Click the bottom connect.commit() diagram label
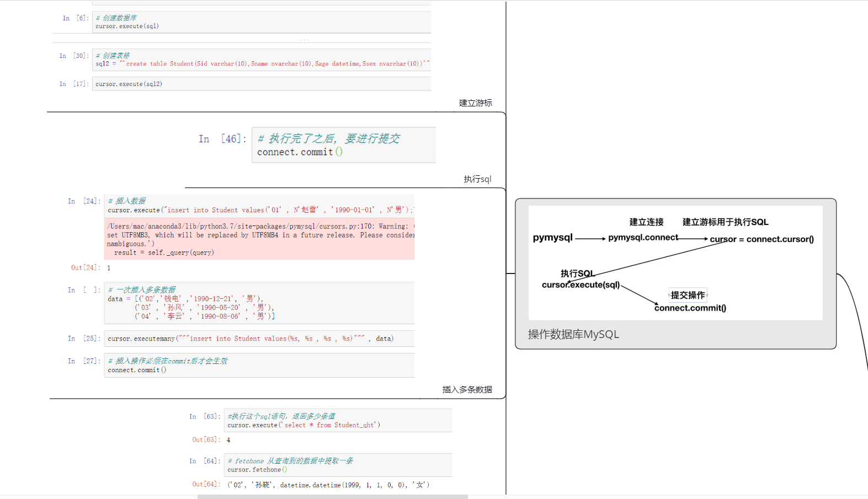Screen dimensions: 868x499 [690, 308]
